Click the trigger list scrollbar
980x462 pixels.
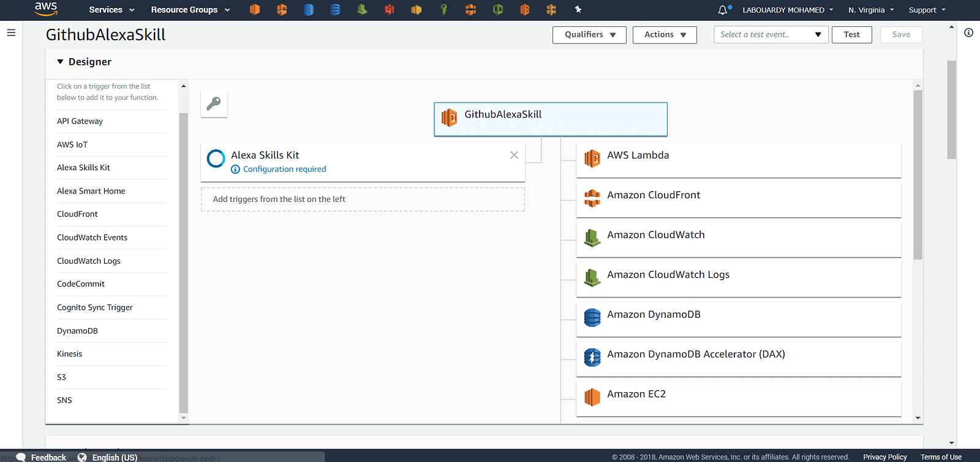pos(184,263)
